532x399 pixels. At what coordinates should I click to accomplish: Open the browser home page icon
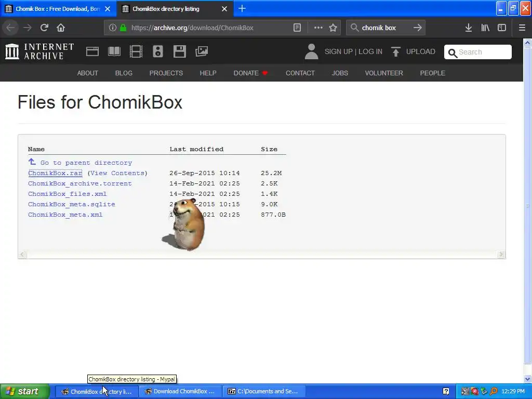pyautogui.click(x=61, y=28)
